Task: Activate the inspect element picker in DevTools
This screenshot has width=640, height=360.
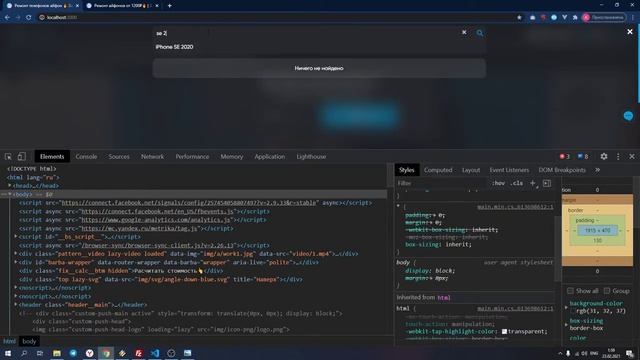Action: (x=8, y=157)
